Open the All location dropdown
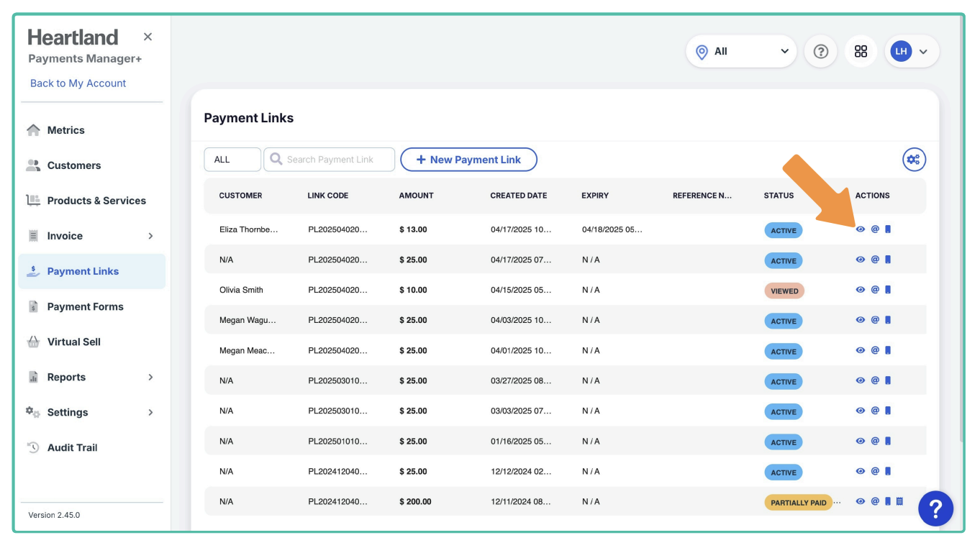 point(741,52)
